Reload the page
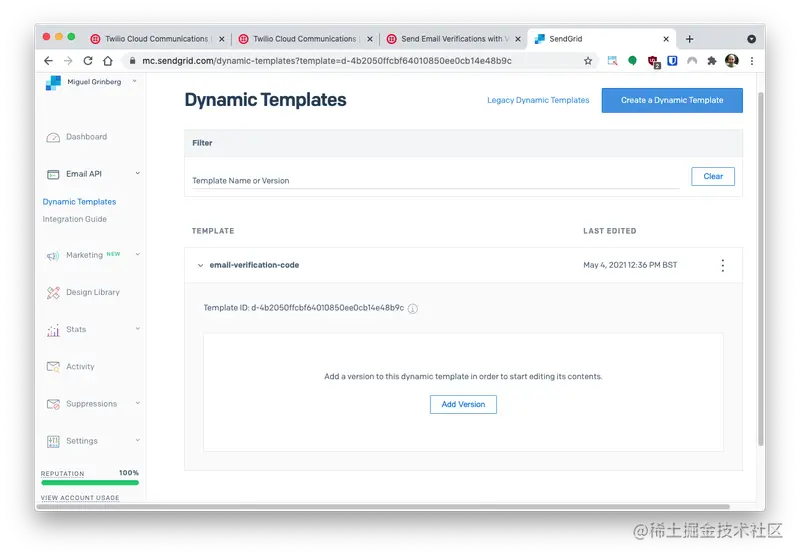The width and height of the screenshot is (800, 557). click(x=88, y=61)
